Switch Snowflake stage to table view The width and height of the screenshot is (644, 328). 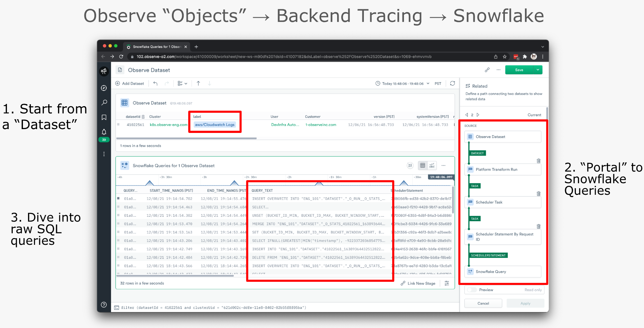(422, 165)
